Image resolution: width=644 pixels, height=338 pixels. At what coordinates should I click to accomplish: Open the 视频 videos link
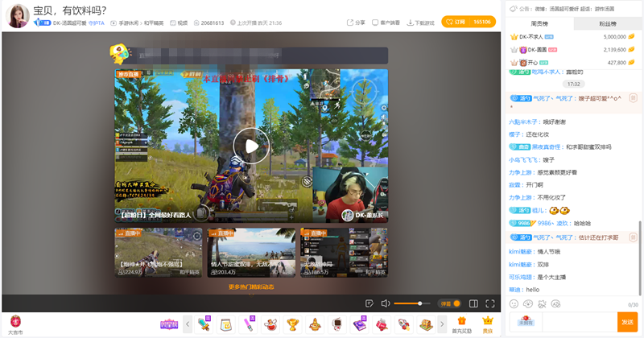tap(179, 23)
